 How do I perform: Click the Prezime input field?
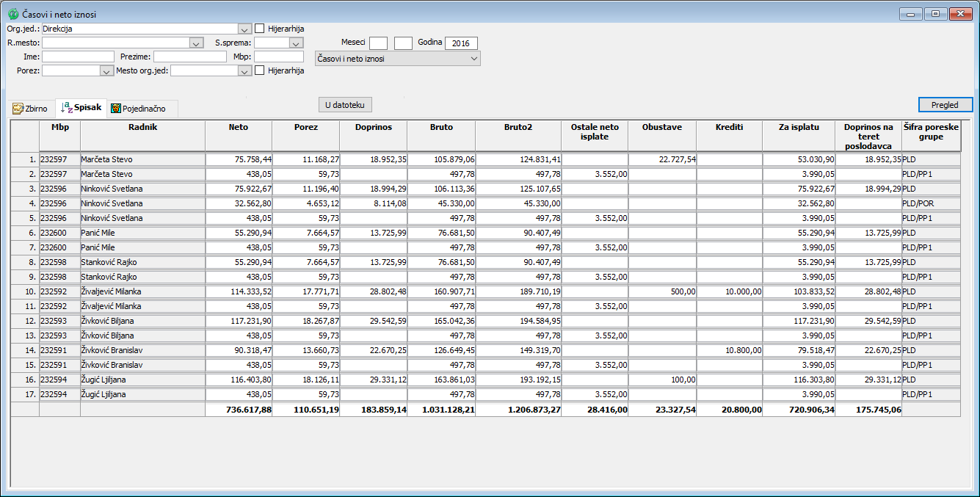190,57
